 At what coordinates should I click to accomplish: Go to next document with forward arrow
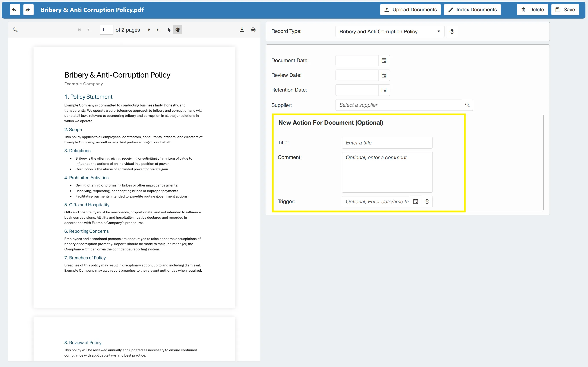coord(28,10)
